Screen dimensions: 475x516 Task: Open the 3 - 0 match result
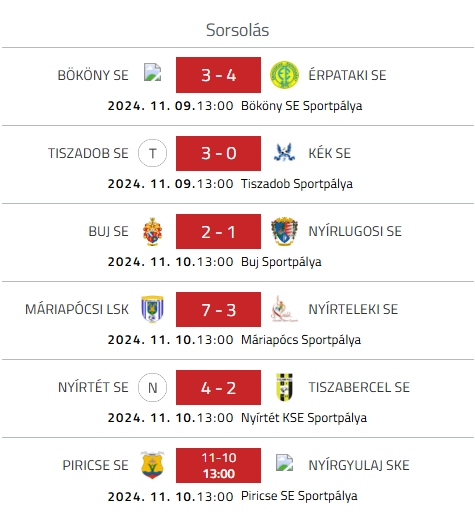click(x=218, y=153)
